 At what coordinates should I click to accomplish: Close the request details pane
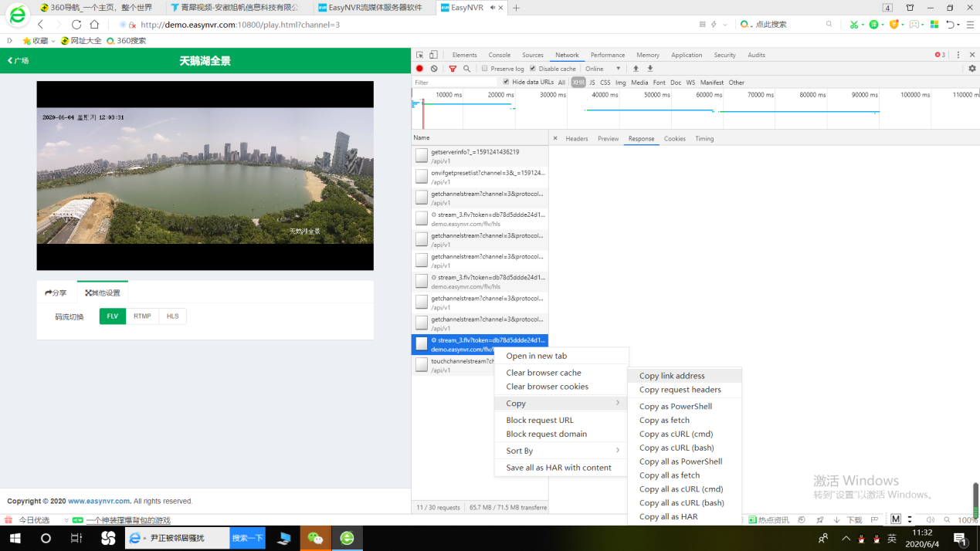[555, 138]
